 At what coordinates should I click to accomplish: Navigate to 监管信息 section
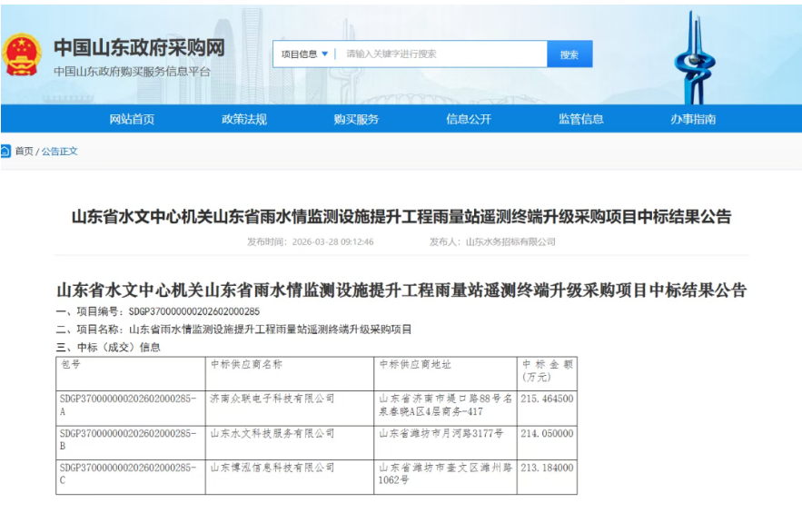(x=580, y=119)
